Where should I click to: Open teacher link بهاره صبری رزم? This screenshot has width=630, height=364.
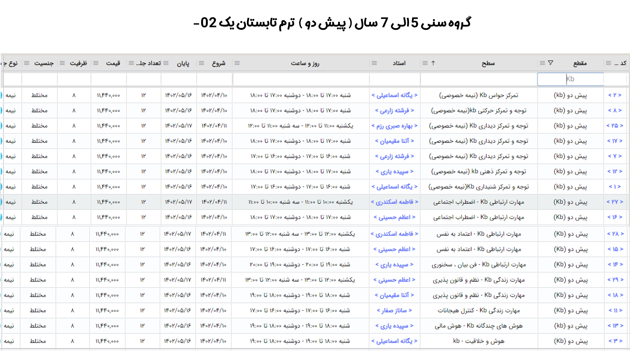pyautogui.click(x=394, y=126)
